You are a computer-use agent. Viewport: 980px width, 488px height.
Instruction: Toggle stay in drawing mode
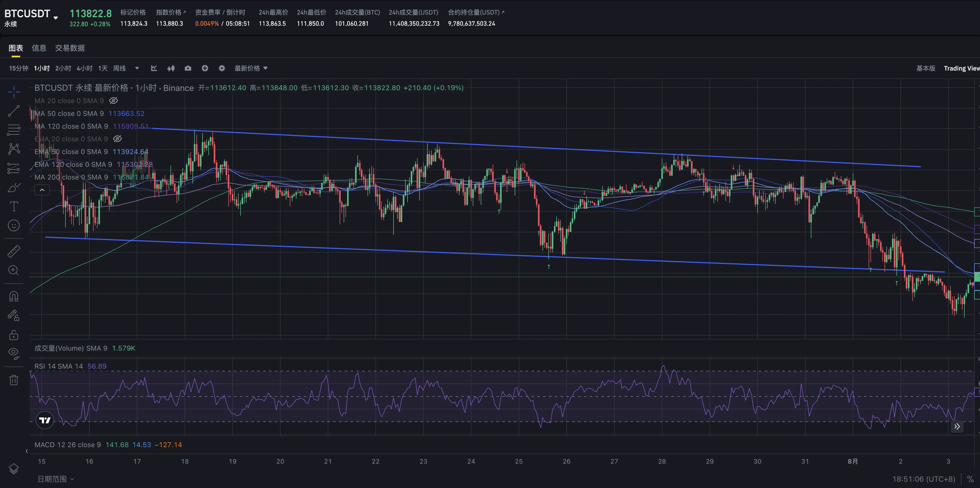[x=14, y=315]
